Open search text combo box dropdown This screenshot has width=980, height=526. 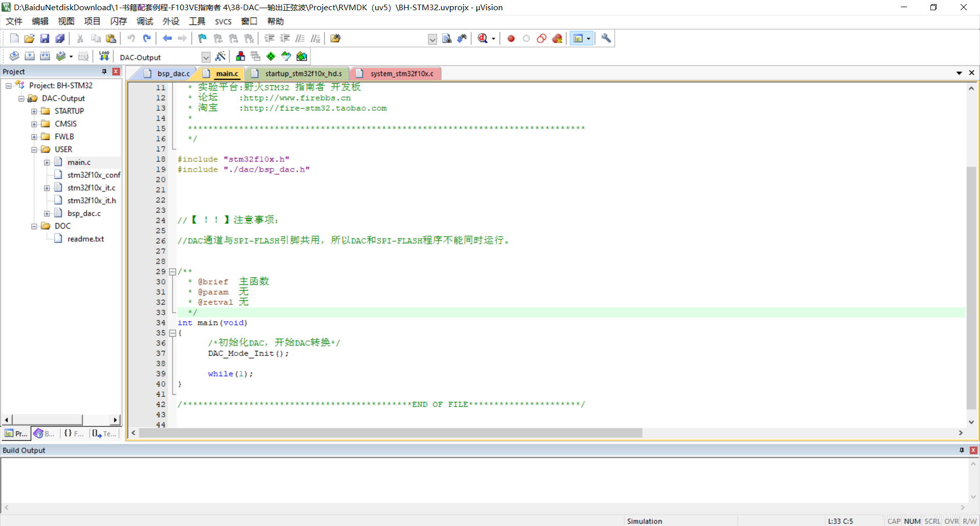[432, 39]
